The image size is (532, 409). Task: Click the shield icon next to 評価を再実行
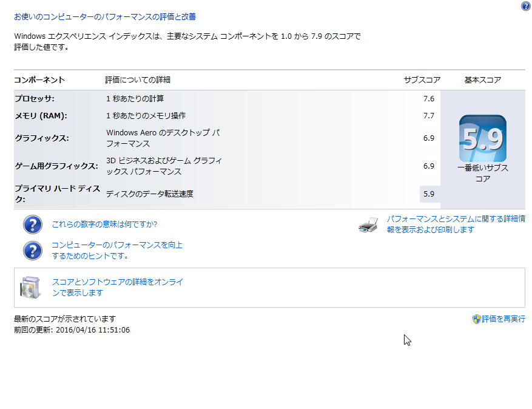(x=476, y=319)
